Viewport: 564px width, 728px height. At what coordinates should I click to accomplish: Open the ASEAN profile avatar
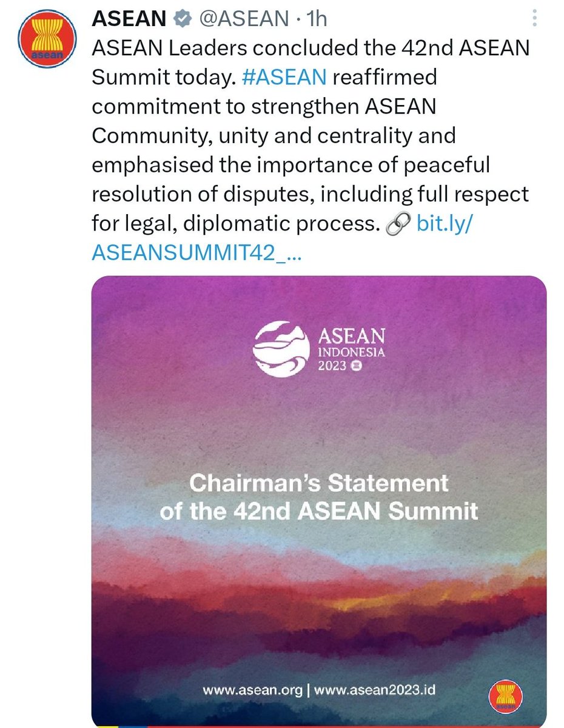tap(41, 41)
